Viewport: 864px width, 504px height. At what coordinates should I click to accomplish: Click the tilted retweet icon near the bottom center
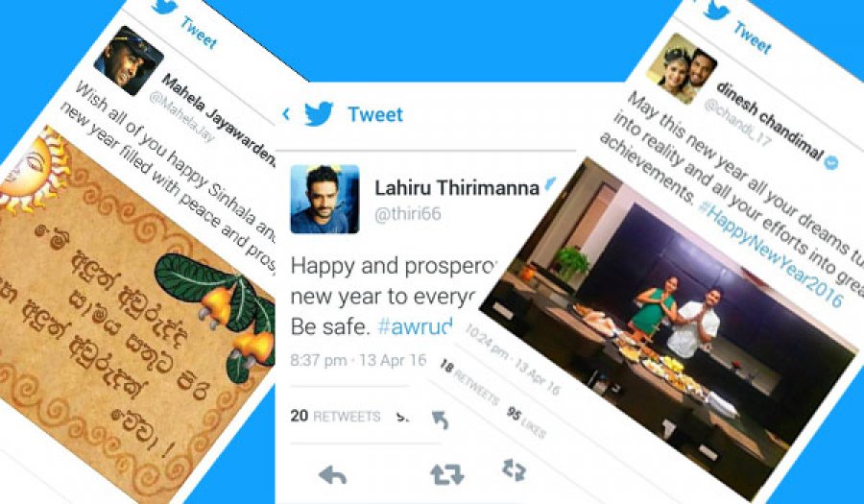[x=515, y=469]
